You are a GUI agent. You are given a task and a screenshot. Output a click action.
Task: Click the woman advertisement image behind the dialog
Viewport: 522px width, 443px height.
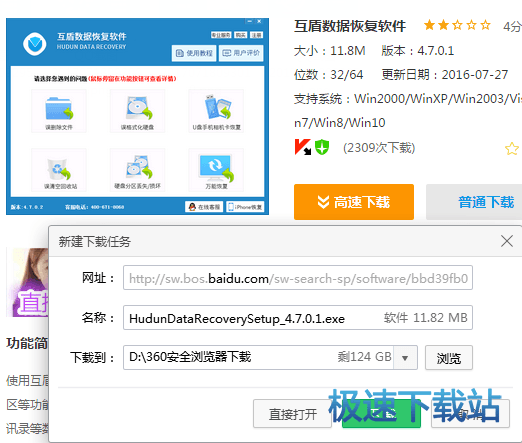(28, 282)
